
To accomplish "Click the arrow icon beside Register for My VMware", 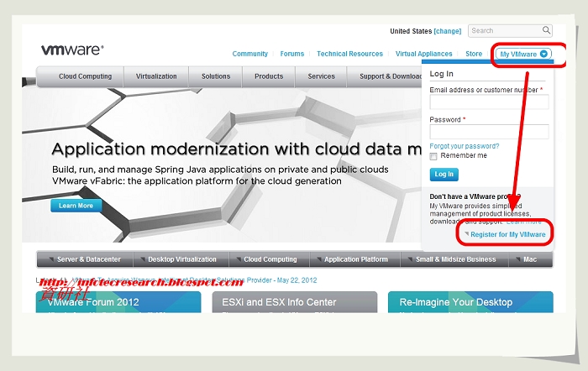I will coord(467,233).
